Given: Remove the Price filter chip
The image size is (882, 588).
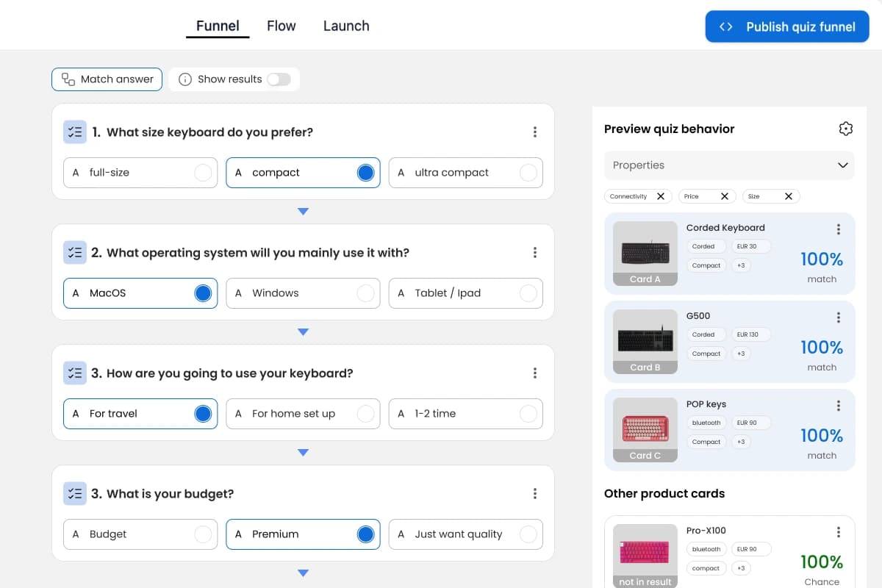Looking at the screenshot, I should click(x=725, y=196).
